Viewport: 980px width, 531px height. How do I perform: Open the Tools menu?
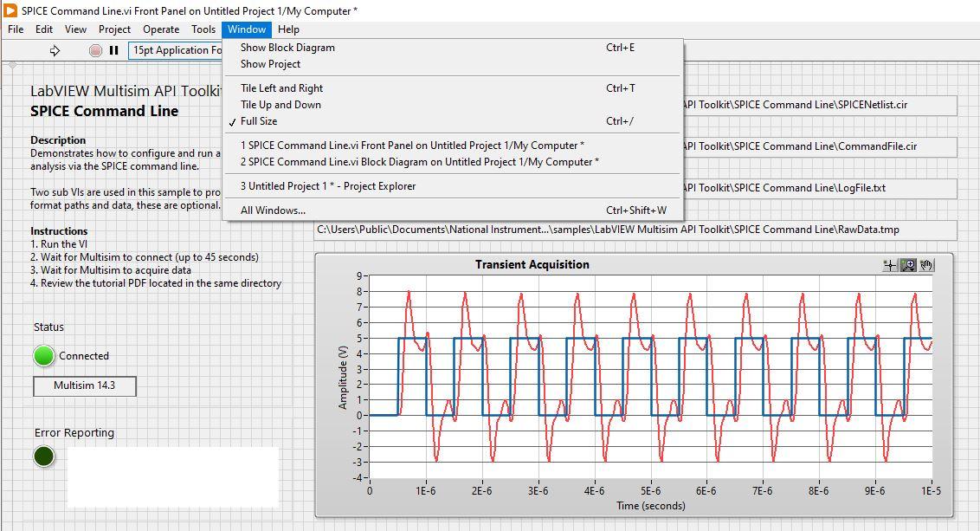click(x=203, y=29)
